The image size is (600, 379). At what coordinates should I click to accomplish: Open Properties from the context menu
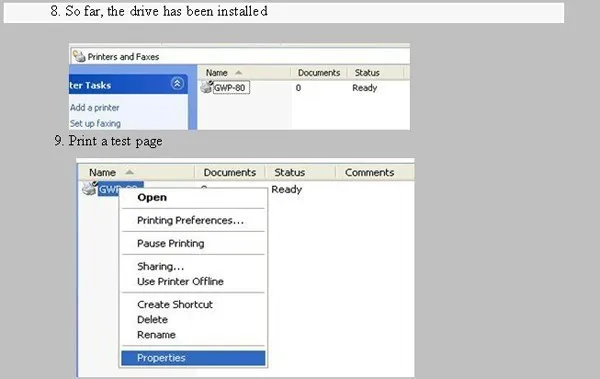(x=193, y=358)
